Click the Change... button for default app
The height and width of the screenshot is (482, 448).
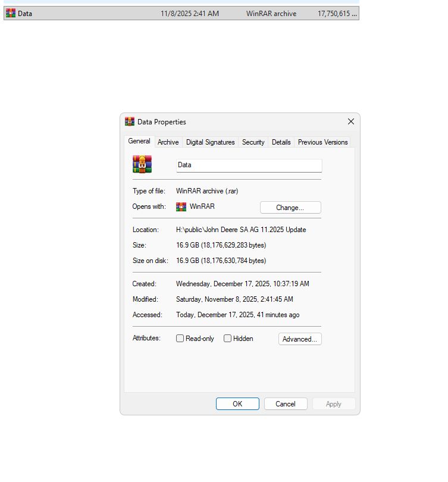click(x=290, y=208)
